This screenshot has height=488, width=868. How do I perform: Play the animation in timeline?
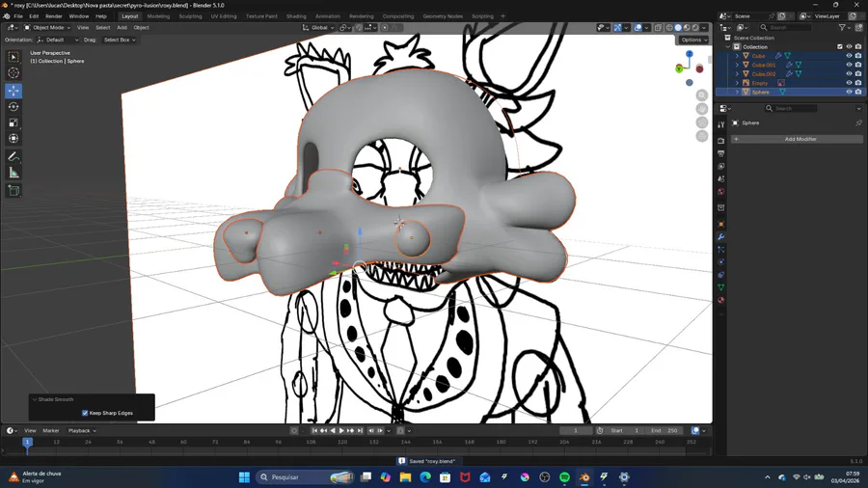click(341, 430)
